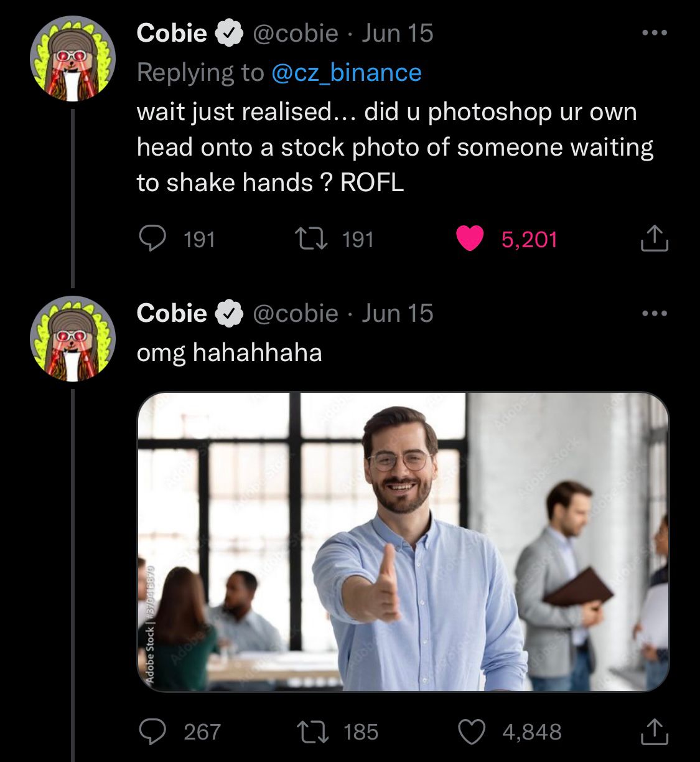The width and height of the screenshot is (700, 762).
Task: Open more options on the 'omg hahahhaha' tweet
Action: coord(655,313)
